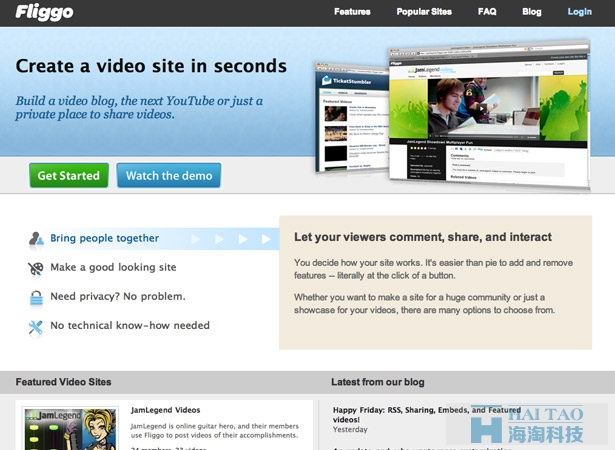Click the 'Yesterday' post date text
This screenshot has height=450, width=615.
click(x=350, y=430)
